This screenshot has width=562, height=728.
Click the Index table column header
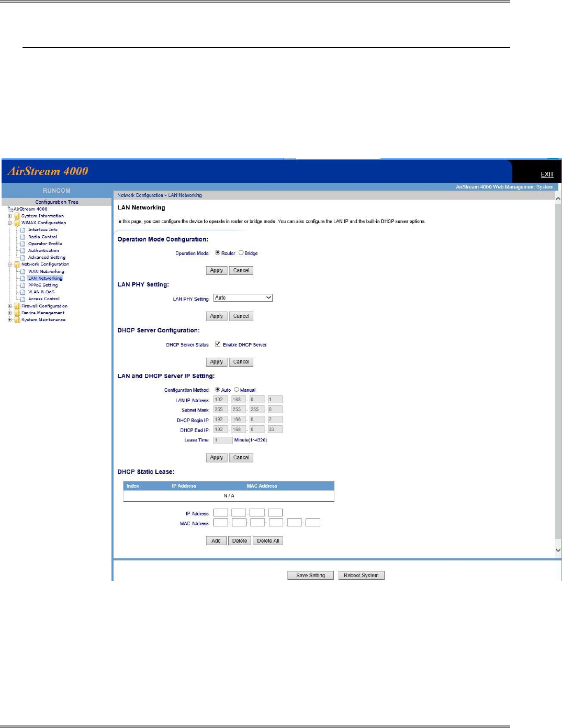click(132, 486)
